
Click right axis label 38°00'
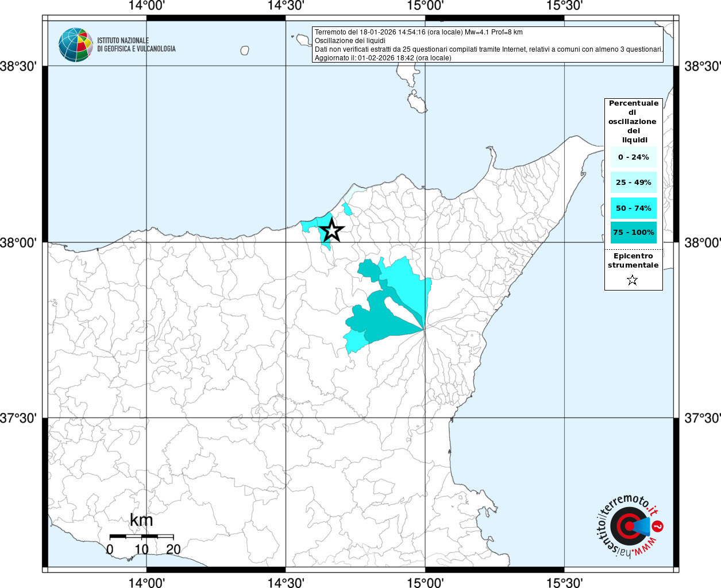[x=702, y=243]
